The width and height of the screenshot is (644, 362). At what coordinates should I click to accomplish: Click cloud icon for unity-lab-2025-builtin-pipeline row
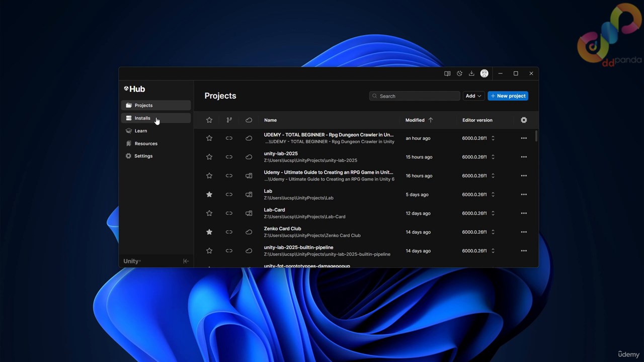tap(249, 251)
